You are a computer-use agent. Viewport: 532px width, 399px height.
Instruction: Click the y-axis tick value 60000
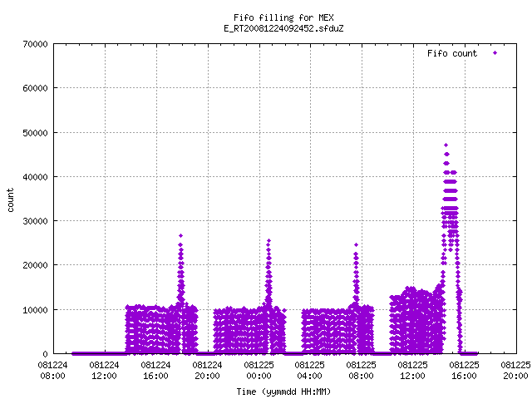(35, 88)
